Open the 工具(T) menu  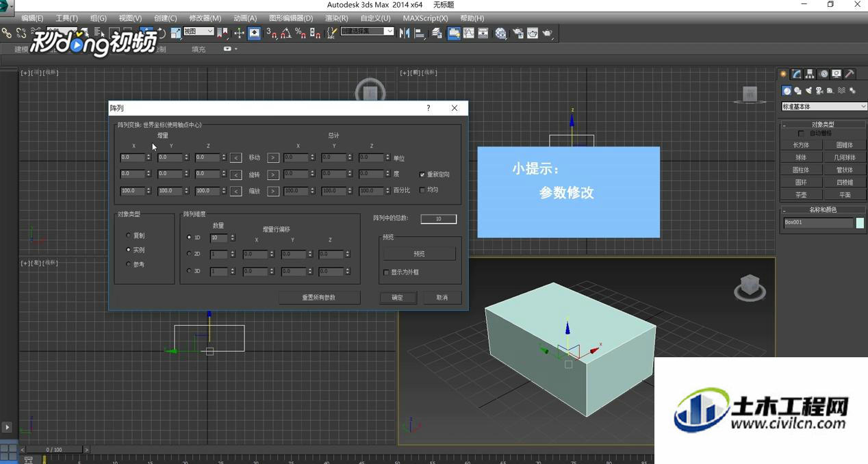(x=66, y=18)
